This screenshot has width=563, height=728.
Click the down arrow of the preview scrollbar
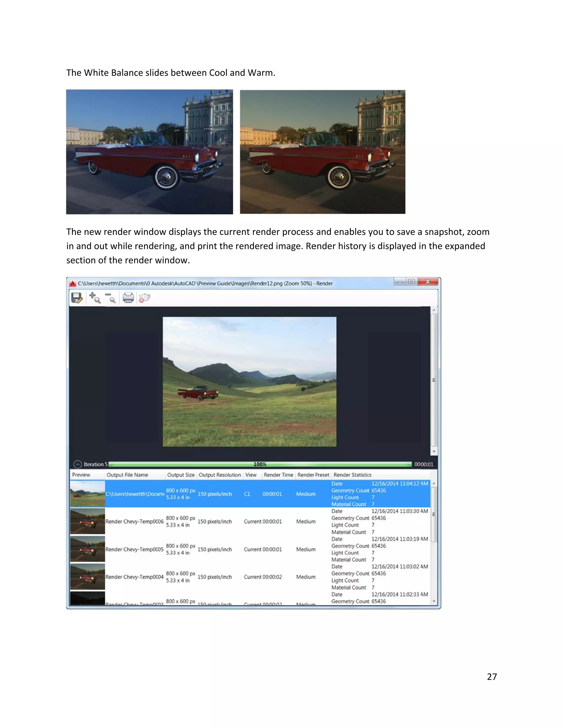click(x=434, y=451)
